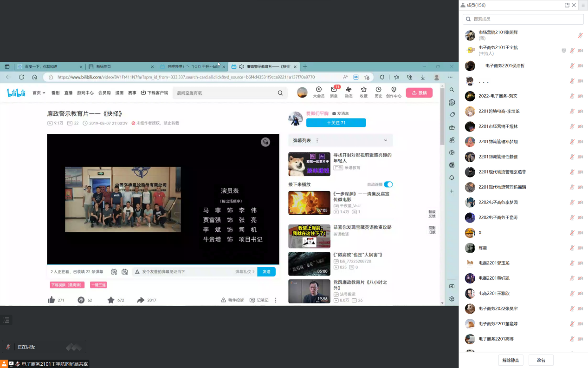
Task: Toggle the 自动连播 autoplay switch
Action: click(x=388, y=184)
